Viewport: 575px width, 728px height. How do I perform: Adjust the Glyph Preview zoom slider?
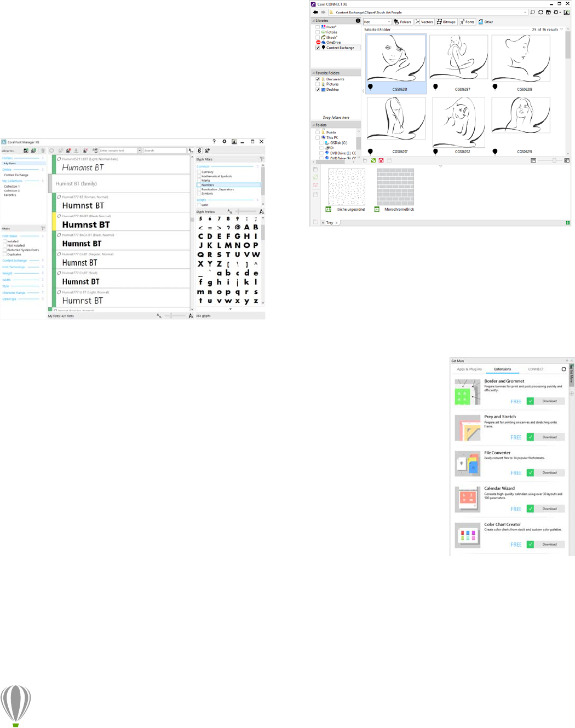click(x=245, y=211)
